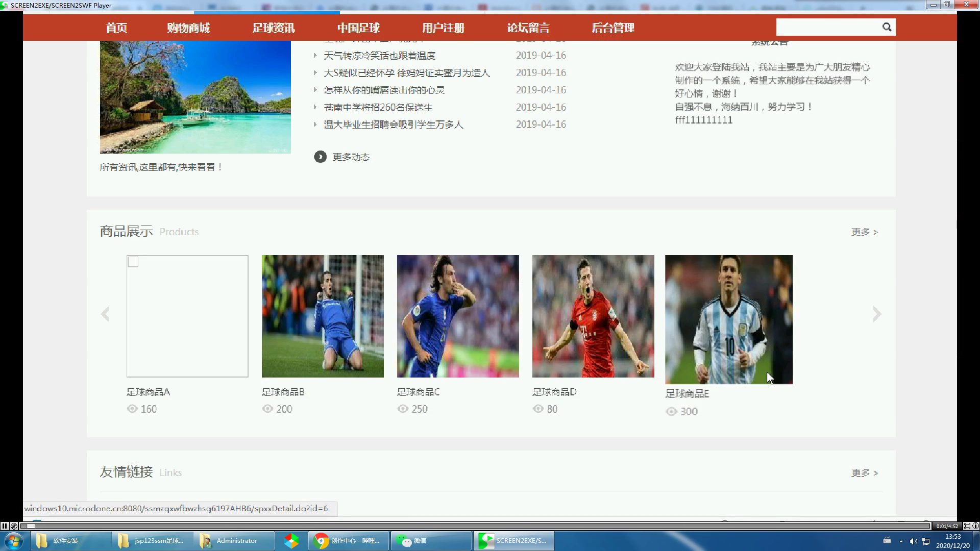Click the player seek slider handle
The width and height of the screenshot is (980, 551).
point(31,526)
